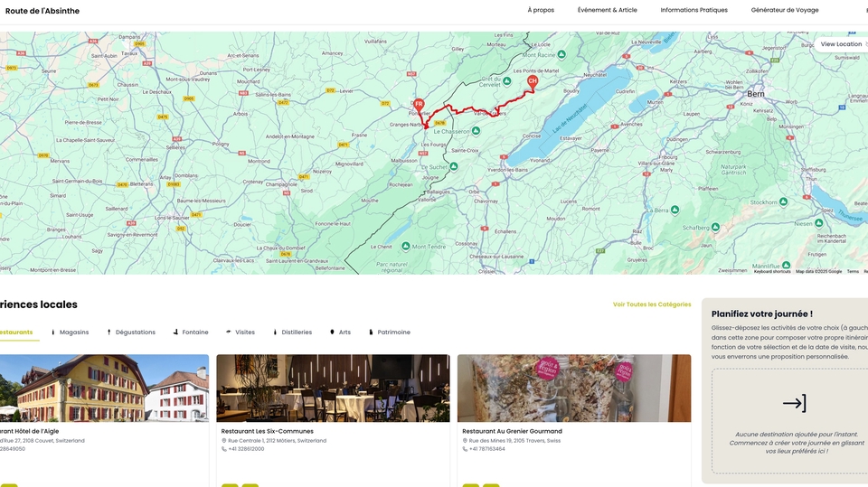Click Mont Tendre green park marker
The image size is (868, 487).
[x=406, y=246]
